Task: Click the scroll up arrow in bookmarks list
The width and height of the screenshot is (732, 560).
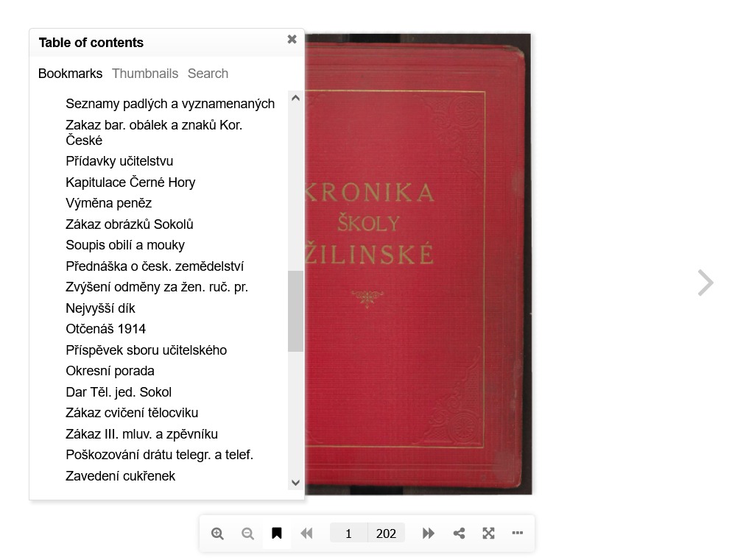Action: click(x=295, y=98)
